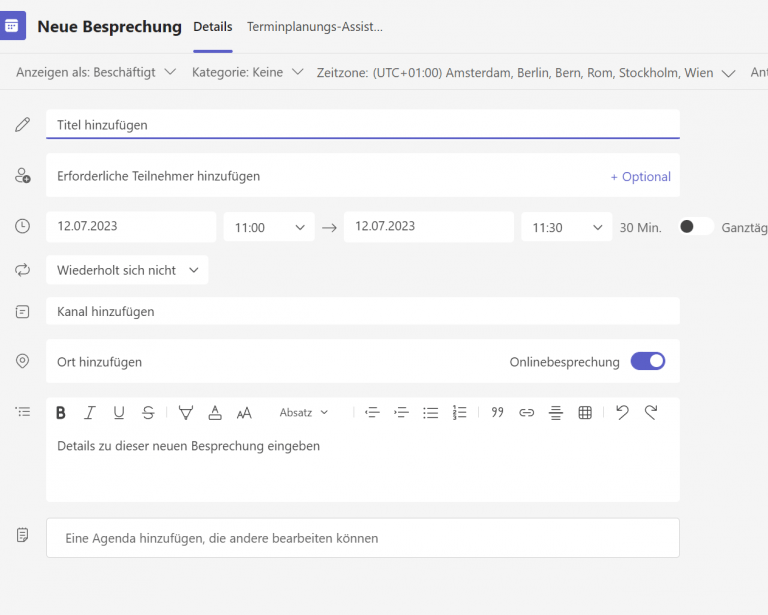Open the Kategorie: Keine dropdown
The width and height of the screenshot is (768, 615).
[x=247, y=72]
